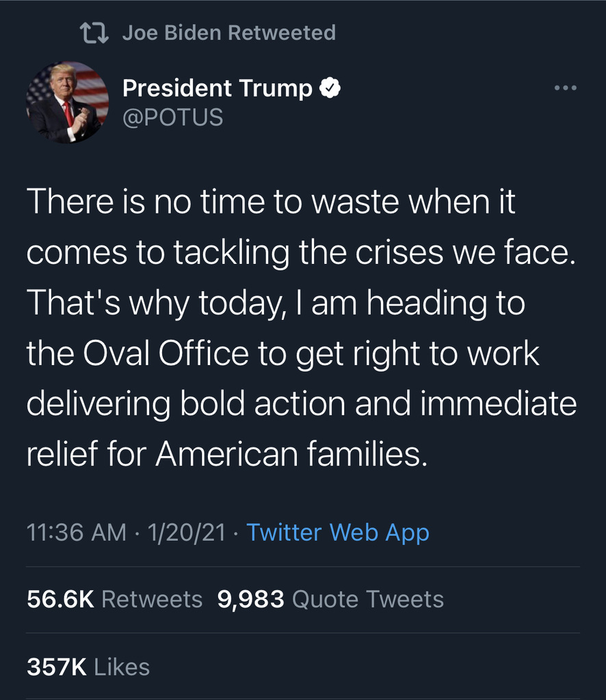Click the 56.6K retweet count number
Image resolution: width=606 pixels, height=700 pixels.
click(60, 600)
